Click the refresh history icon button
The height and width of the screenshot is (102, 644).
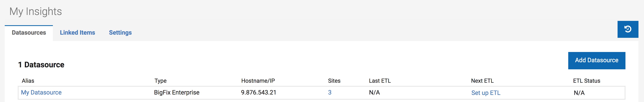point(627,29)
